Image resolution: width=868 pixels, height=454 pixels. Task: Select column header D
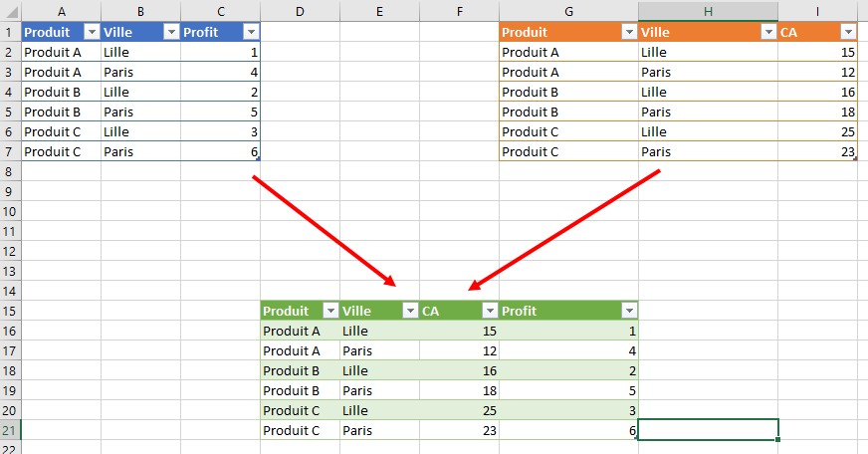point(300,11)
